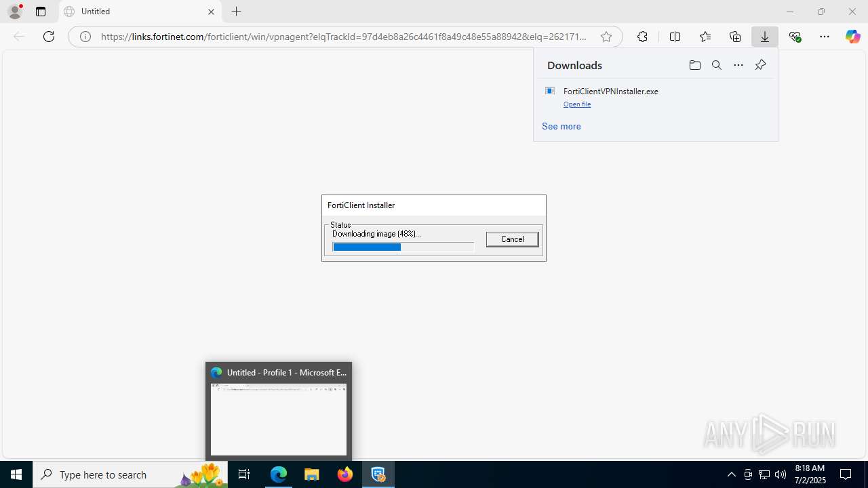Click the taskbar search box
This screenshot has height=488, width=868.
(130, 474)
